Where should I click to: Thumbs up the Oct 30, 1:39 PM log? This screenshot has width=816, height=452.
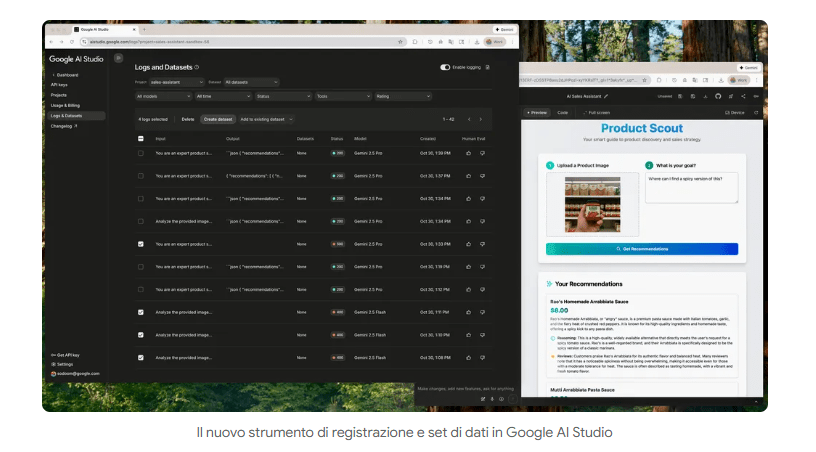pyautogui.click(x=468, y=153)
